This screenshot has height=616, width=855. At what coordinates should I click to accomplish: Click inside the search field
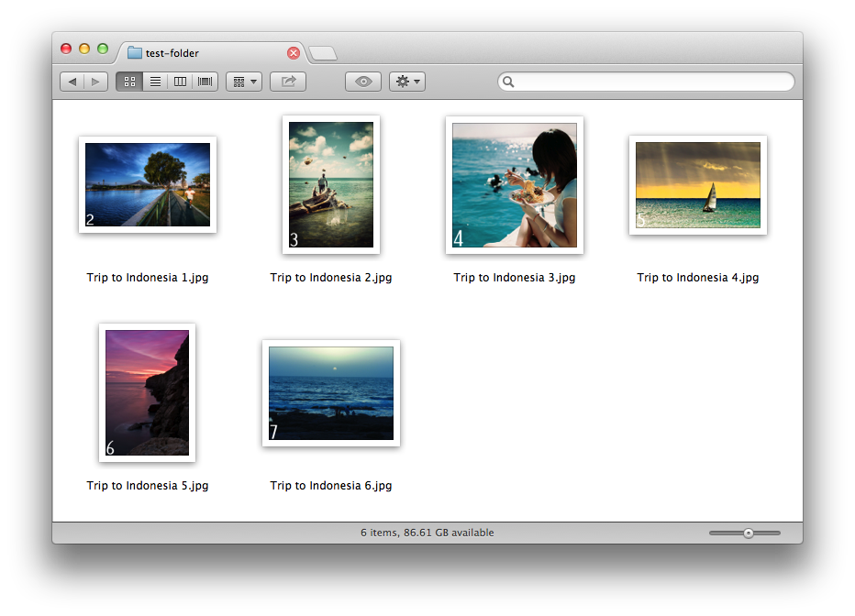(x=646, y=82)
